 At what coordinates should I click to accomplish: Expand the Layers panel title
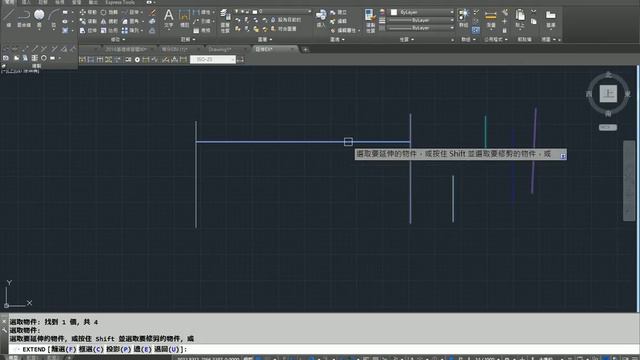pyautogui.click(x=265, y=40)
